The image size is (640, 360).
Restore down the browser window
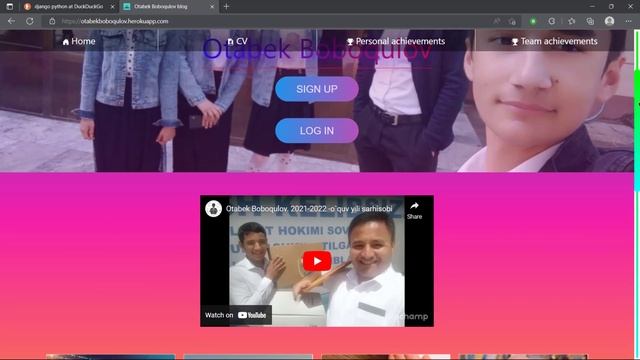pos(611,7)
